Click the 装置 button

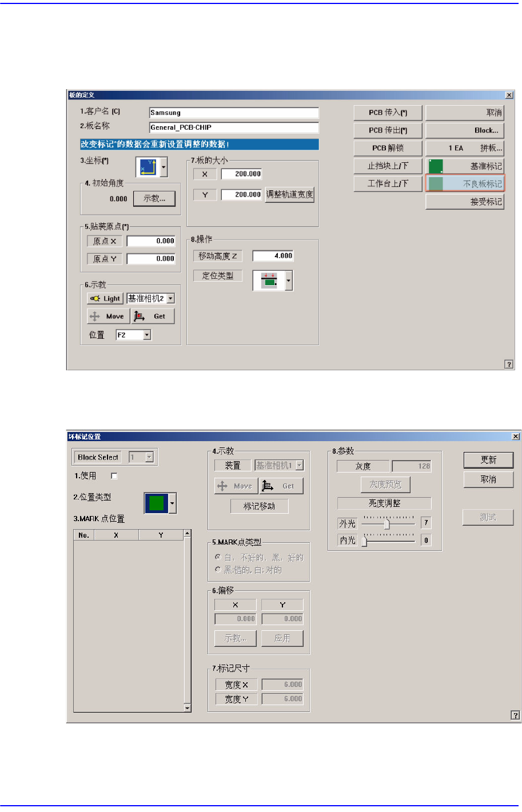tap(233, 466)
